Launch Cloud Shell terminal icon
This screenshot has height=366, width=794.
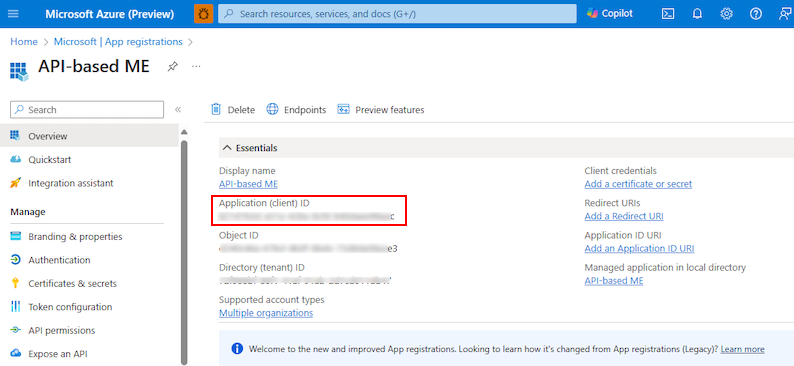click(668, 14)
